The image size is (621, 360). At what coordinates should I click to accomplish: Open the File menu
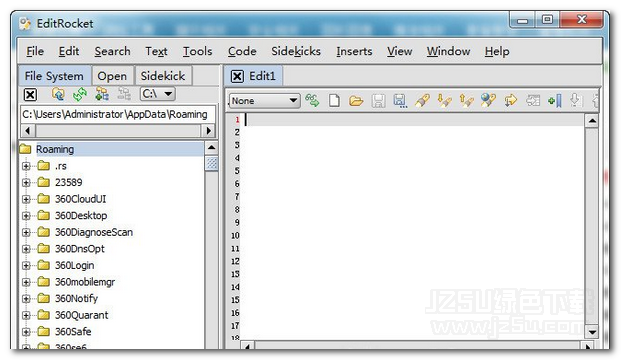point(35,51)
